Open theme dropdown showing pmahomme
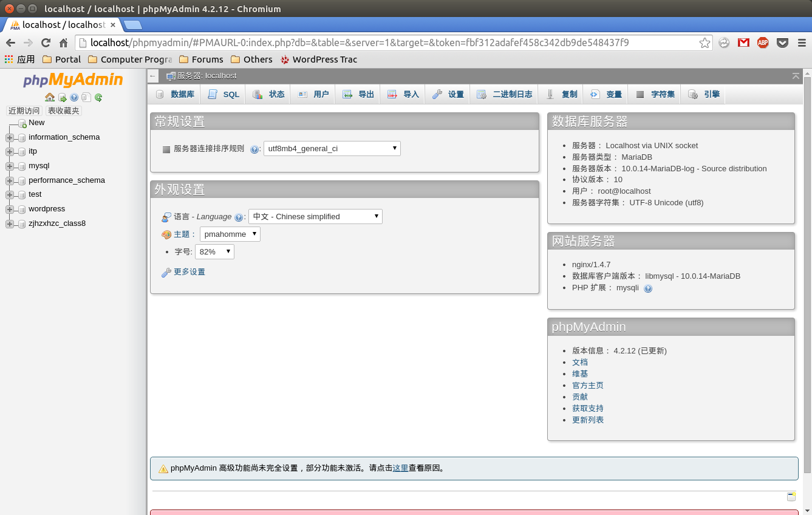The height and width of the screenshot is (515, 812). coord(230,234)
